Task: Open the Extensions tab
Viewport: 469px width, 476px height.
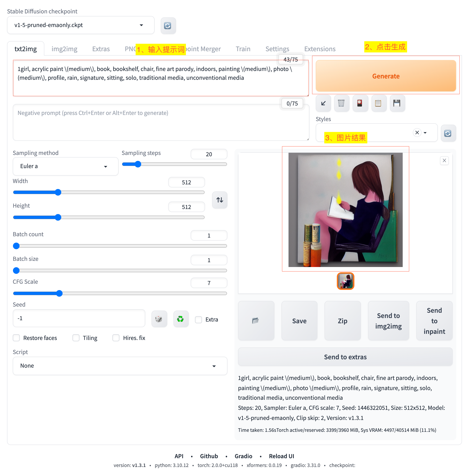Action: click(x=319, y=49)
